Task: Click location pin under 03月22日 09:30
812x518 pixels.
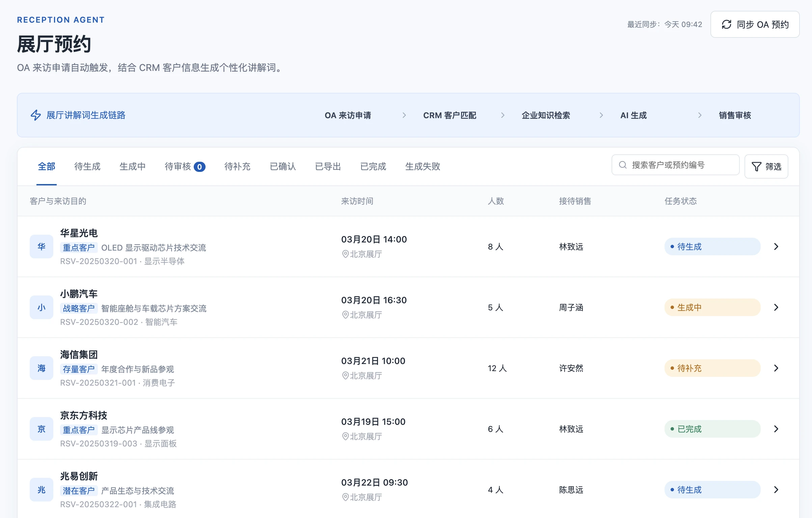Action: 345,497
